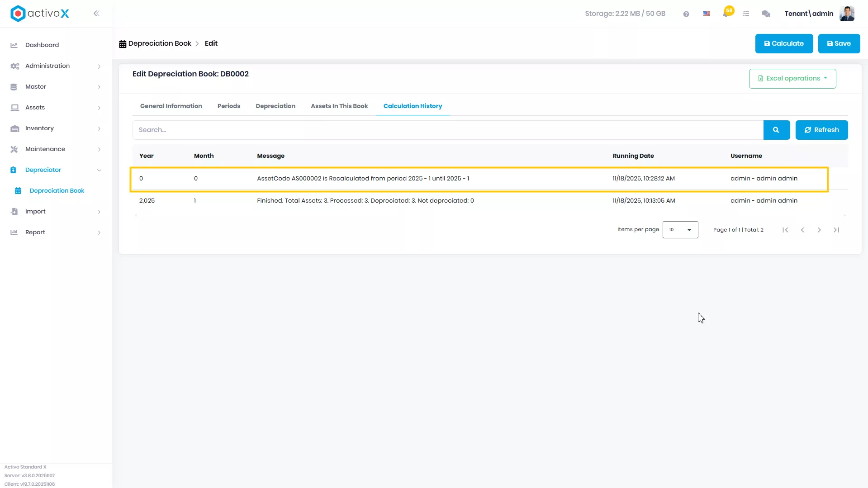
Task: Click the admin user avatar
Action: pos(847,14)
